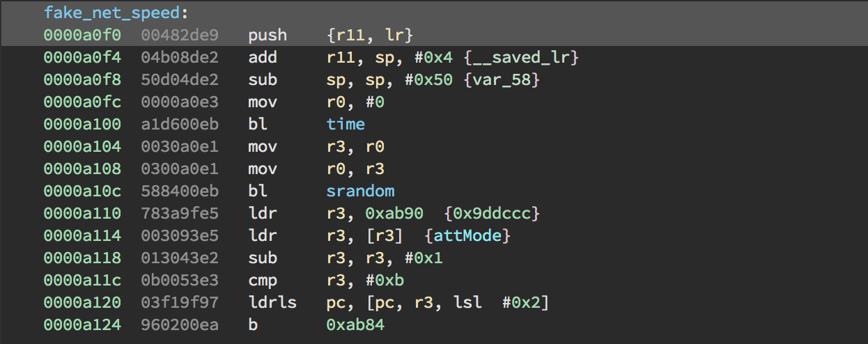Screen dimensions: 868x344
Task: Follow the time function call
Action: [346, 124]
